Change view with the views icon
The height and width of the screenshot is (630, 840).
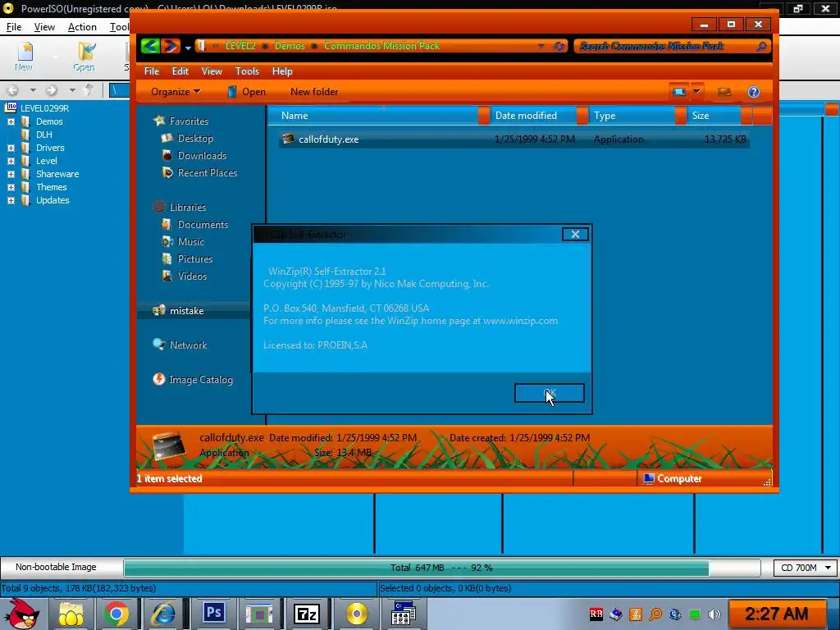(678, 92)
